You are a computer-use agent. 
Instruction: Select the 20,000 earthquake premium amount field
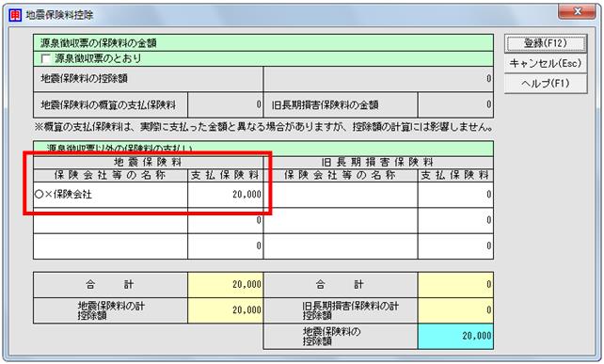(x=226, y=195)
